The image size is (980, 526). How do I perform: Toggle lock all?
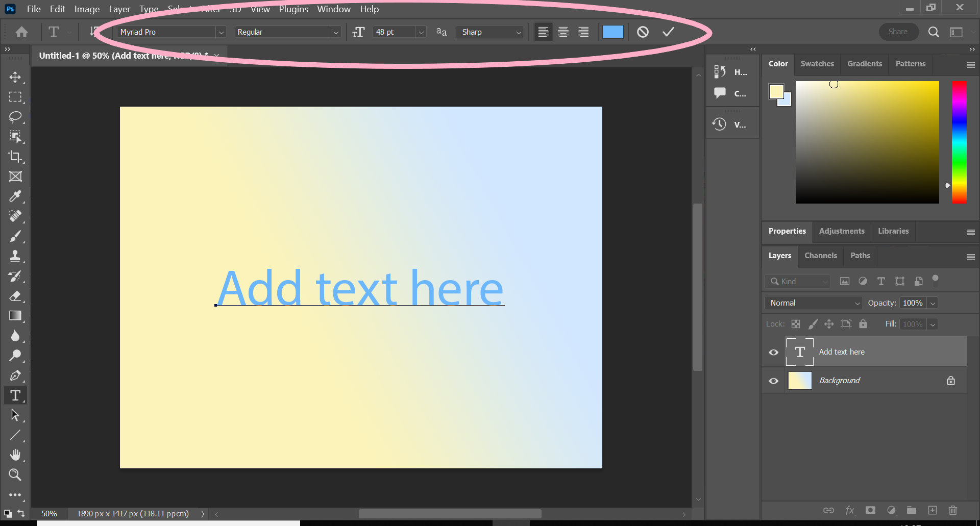(x=863, y=324)
